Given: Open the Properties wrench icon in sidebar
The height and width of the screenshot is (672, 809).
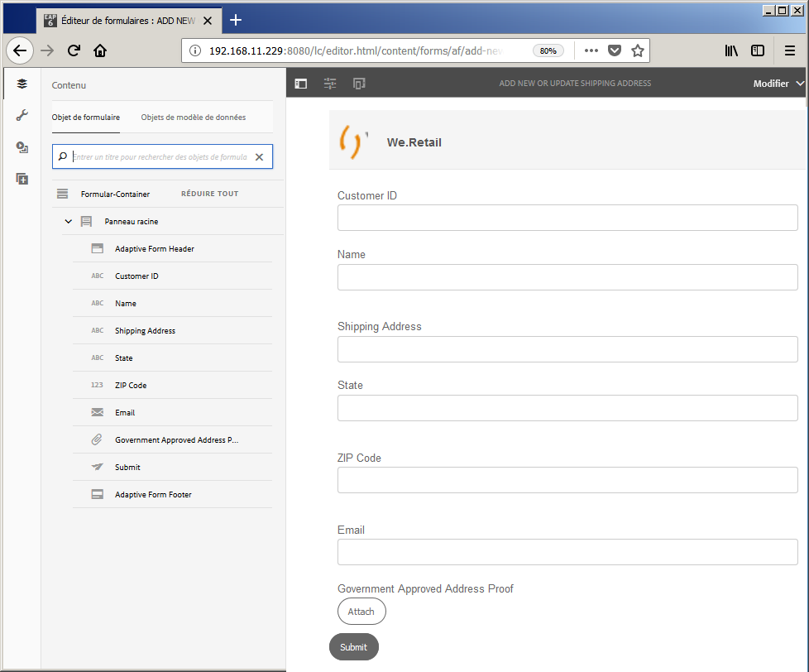Looking at the screenshot, I should click(22, 115).
